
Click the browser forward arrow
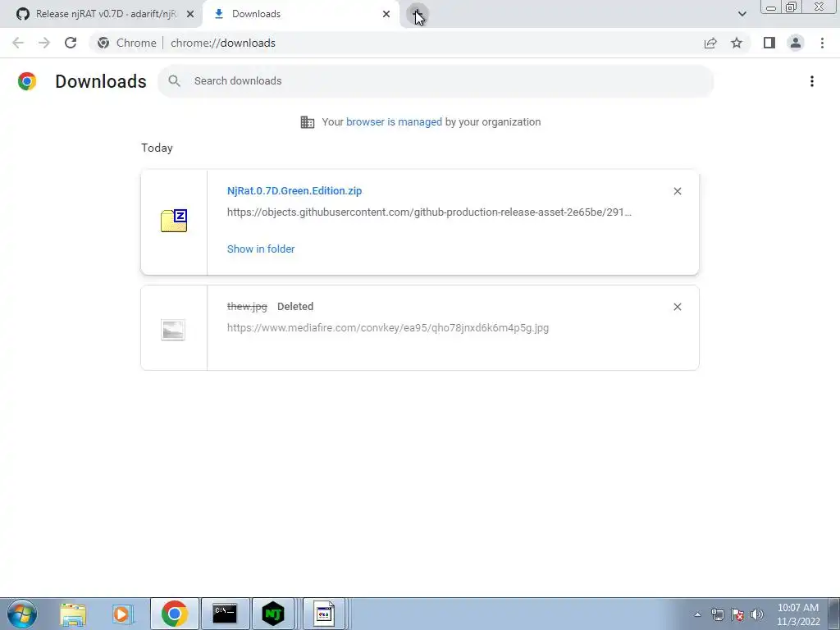(44, 43)
